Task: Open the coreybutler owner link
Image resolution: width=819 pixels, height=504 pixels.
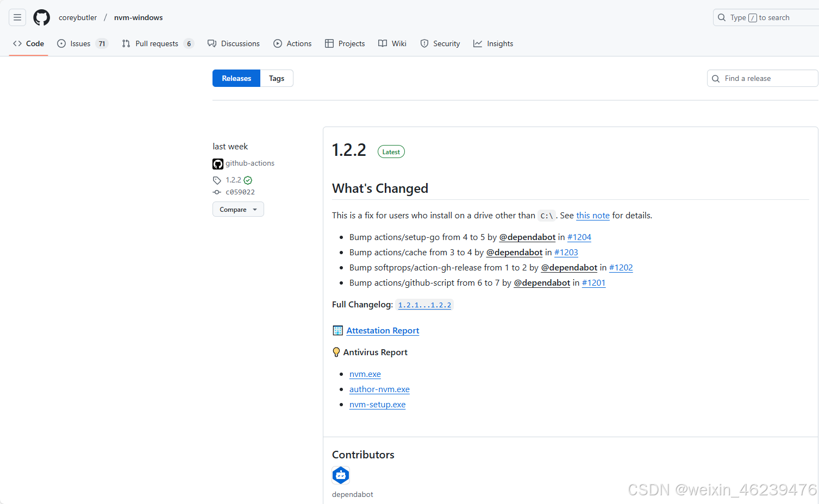Action: 78,17
